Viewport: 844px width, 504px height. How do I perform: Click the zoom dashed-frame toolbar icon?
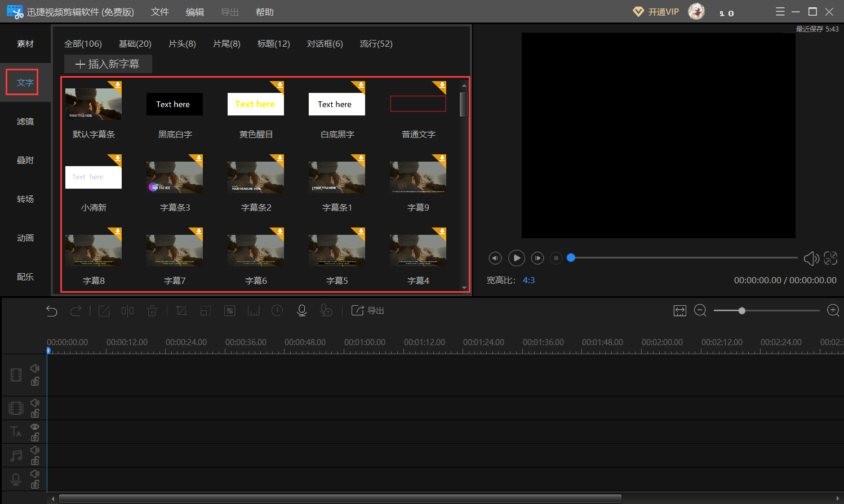206,311
